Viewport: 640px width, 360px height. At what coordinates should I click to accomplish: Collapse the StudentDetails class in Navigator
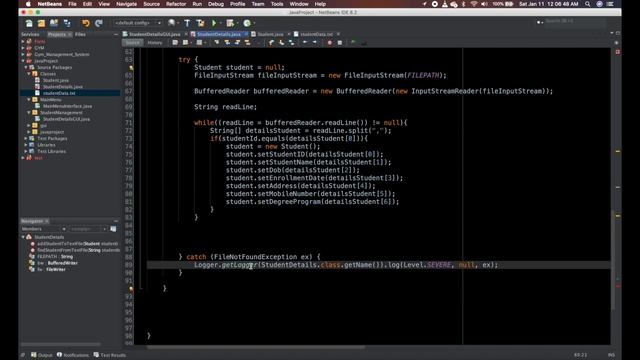[23, 237]
